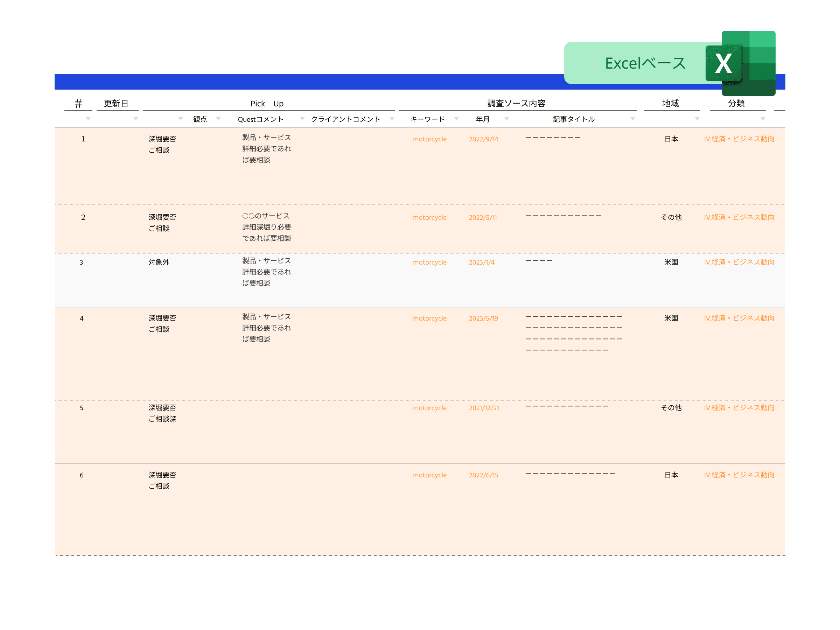Open the 更新日 column filter dropdown

[x=135, y=119]
